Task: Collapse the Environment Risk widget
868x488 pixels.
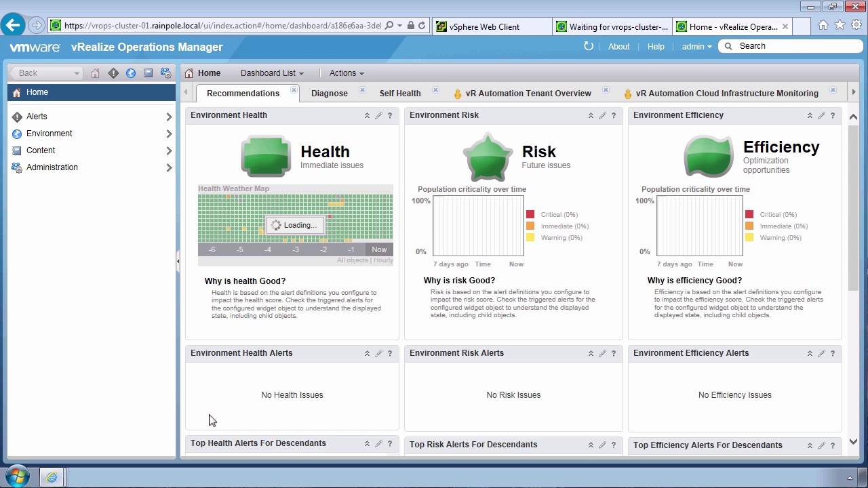Action: (x=591, y=116)
